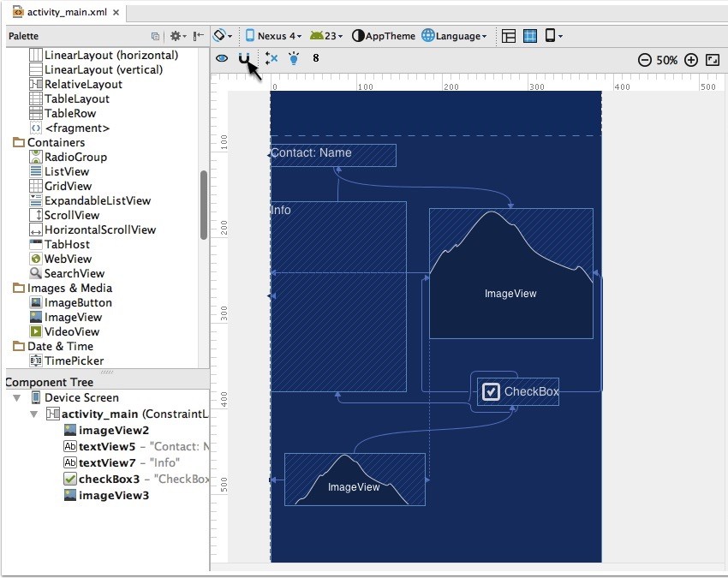
Task: Select GridView in palette
Action: (x=60, y=186)
